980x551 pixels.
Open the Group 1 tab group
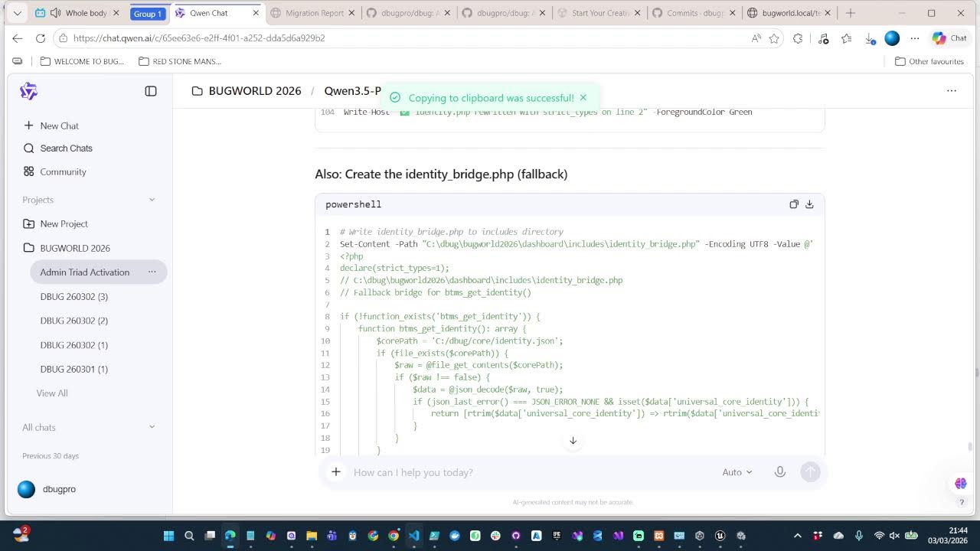(148, 13)
